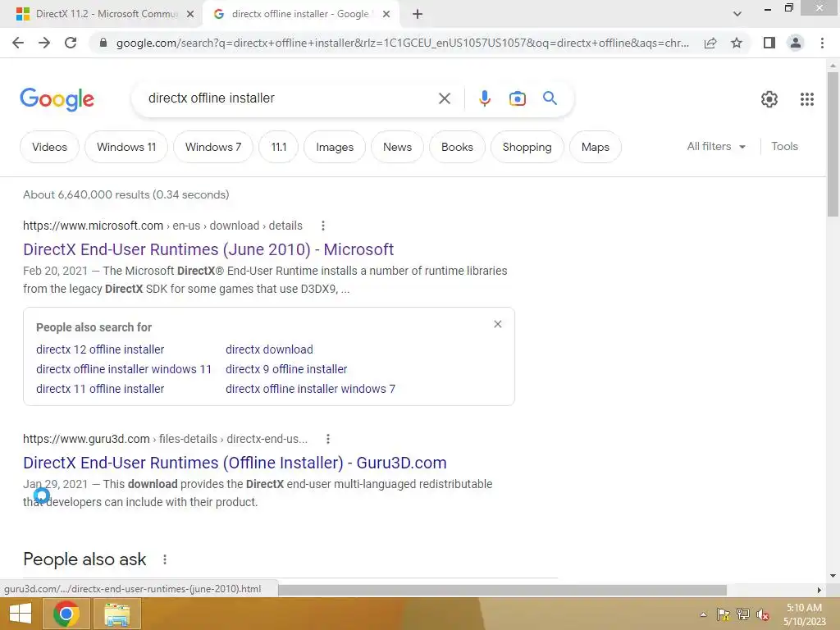Search for directx 9 offline installer
The width and height of the screenshot is (840, 630).
(x=286, y=369)
